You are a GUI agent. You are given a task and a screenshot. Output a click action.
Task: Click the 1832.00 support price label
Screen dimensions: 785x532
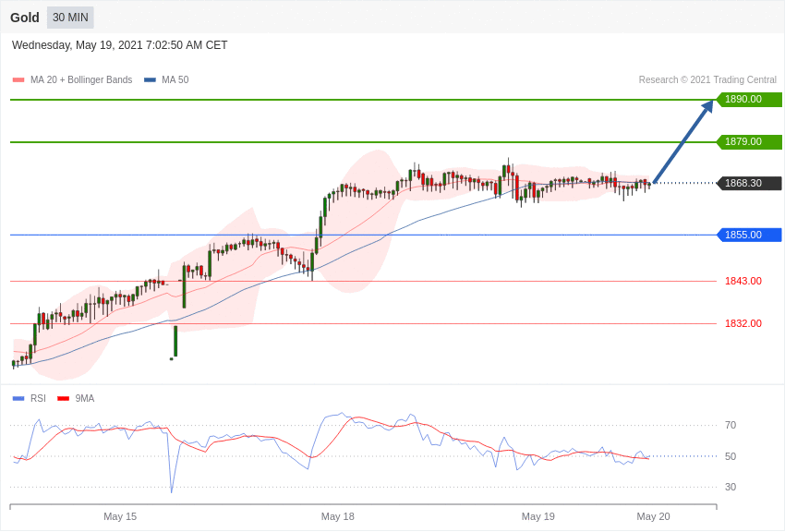point(743,323)
